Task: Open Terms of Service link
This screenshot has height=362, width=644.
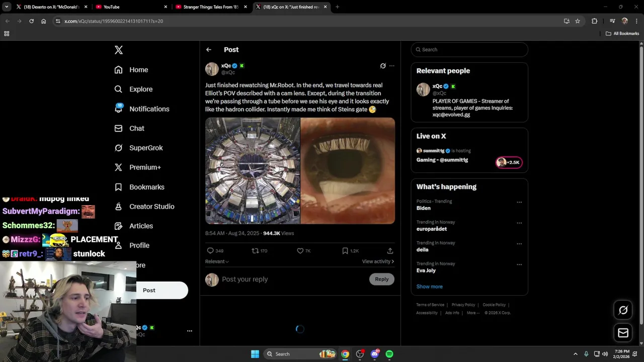Action: coord(430,305)
